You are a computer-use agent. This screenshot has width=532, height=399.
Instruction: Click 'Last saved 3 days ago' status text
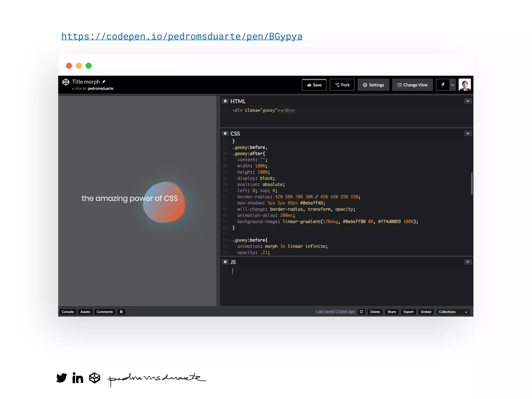pyautogui.click(x=335, y=312)
